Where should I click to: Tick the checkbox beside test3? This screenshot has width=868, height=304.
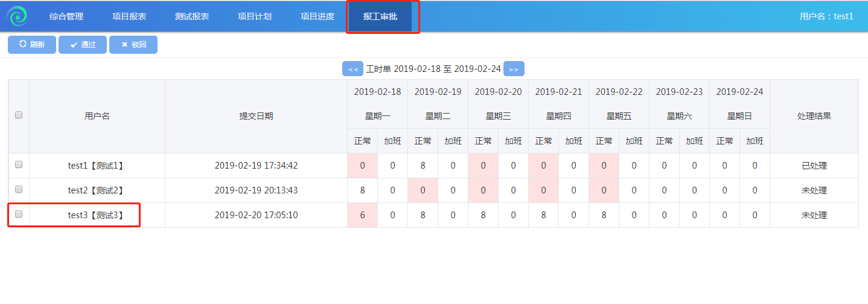19,214
